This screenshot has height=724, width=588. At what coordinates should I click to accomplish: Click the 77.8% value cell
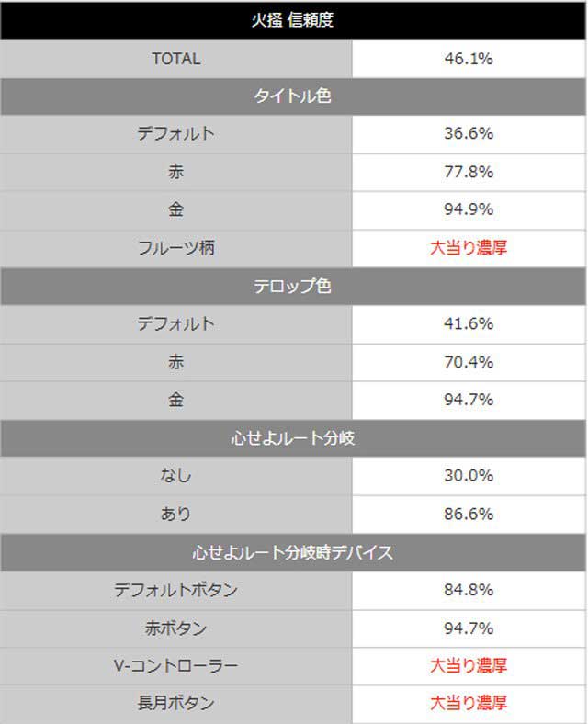[469, 172]
